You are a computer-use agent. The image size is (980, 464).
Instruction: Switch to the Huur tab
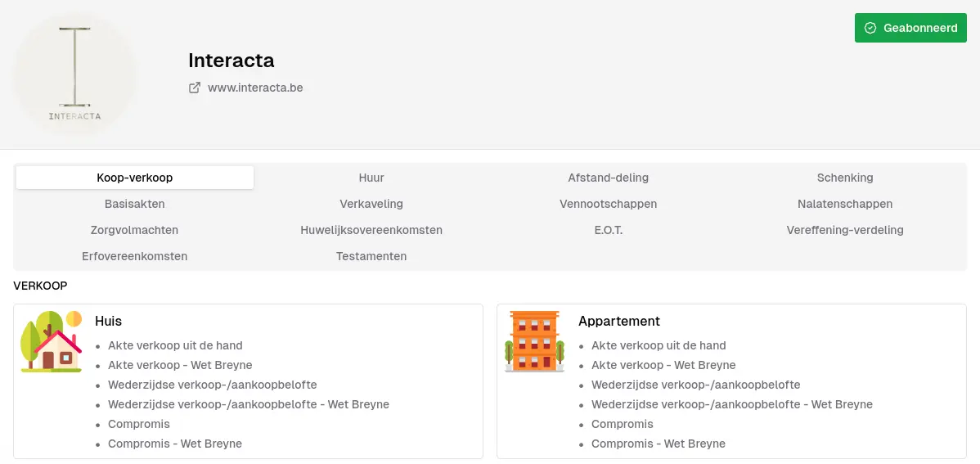[371, 178]
